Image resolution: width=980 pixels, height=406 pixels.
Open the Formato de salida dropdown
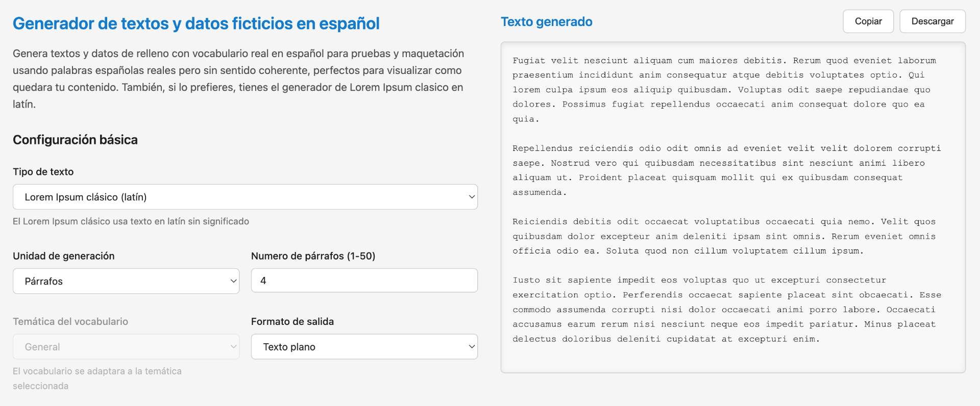click(364, 347)
